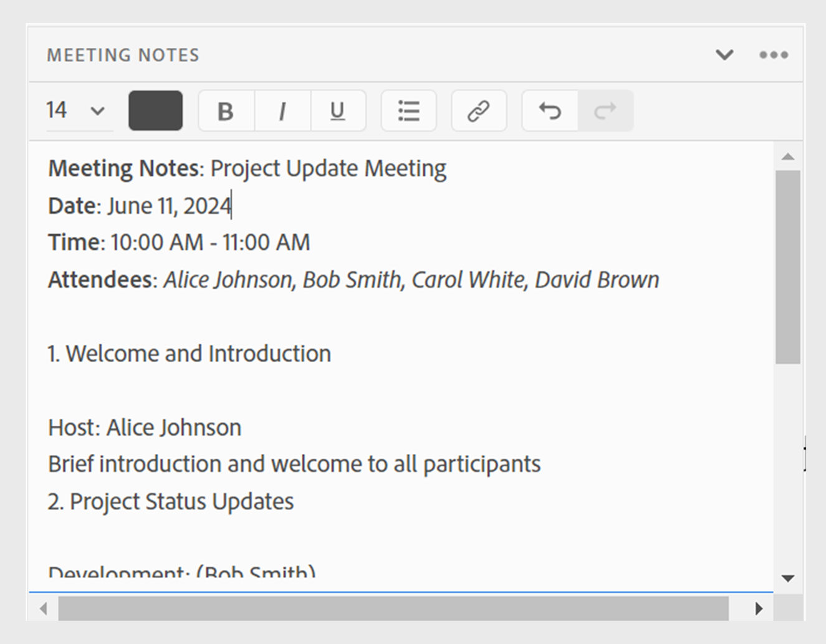Click the vertical scrollbar up arrow
The height and width of the screenshot is (644, 826).
pyautogui.click(x=788, y=156)
